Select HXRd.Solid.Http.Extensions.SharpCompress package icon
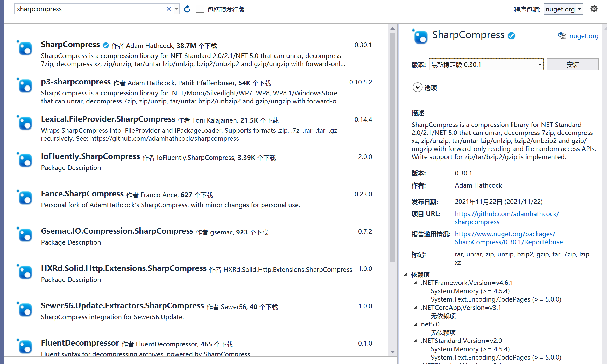This screenshot has width=607, height=364. click(24, 272)
